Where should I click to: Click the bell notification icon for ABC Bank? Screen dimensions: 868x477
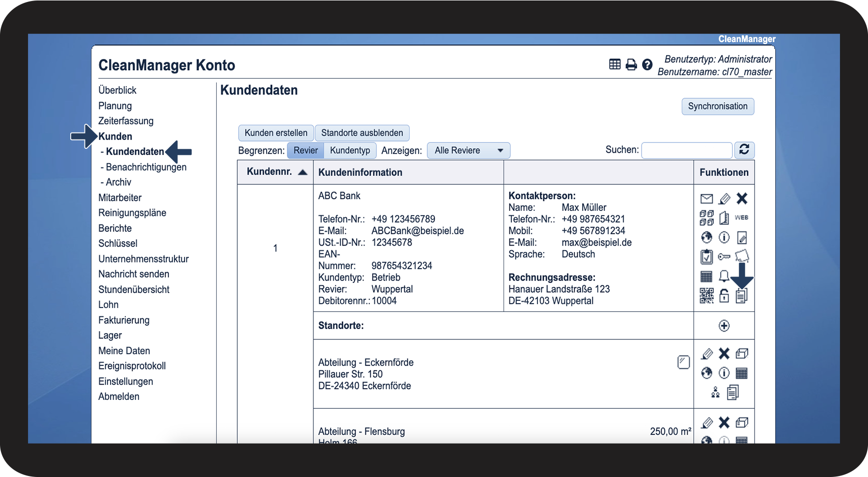coord(724,276)
